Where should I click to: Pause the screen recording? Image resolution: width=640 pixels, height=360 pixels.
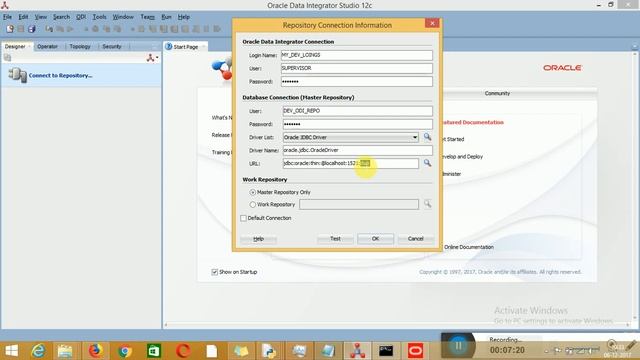458,346
